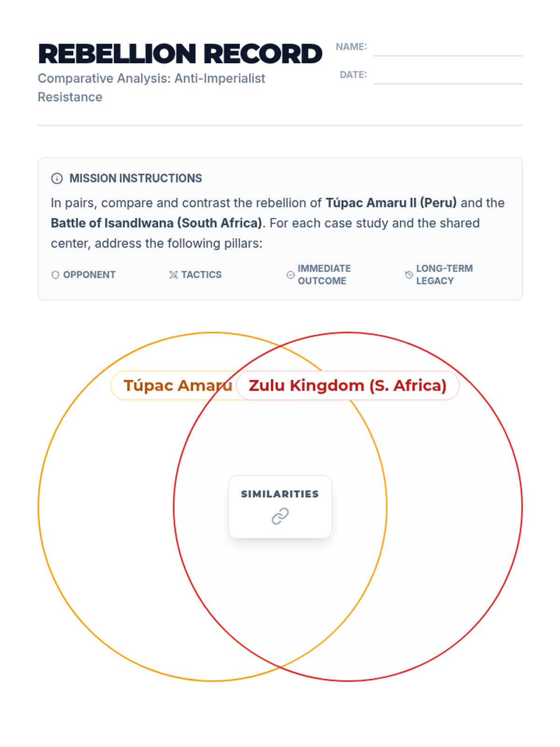560x747 pixels.
Task: Click the Immediate Outcome pillar label
Action: coord(324,275)
